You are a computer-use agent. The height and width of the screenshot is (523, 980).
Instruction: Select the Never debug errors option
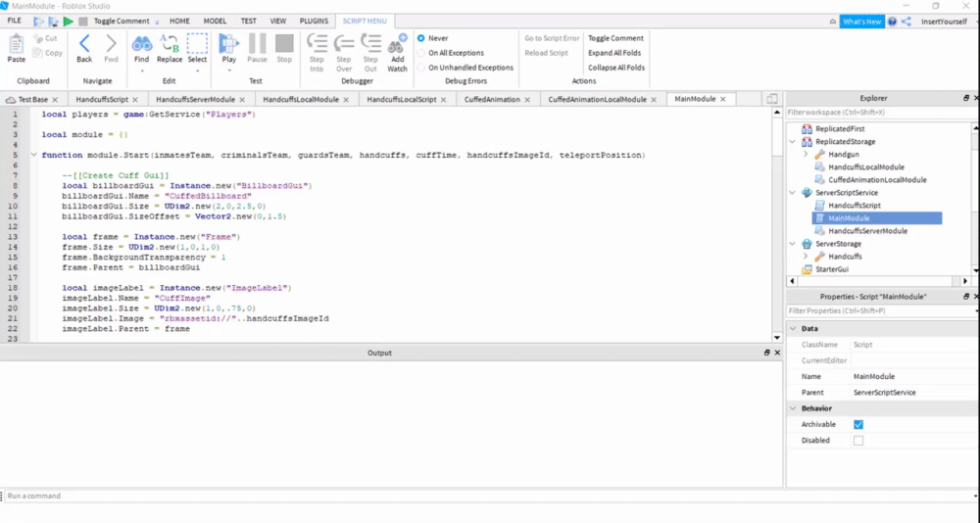[420, 38]
